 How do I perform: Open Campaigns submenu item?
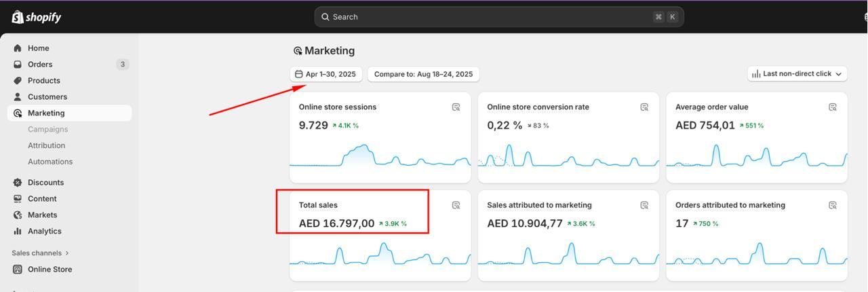coord(47,130)
